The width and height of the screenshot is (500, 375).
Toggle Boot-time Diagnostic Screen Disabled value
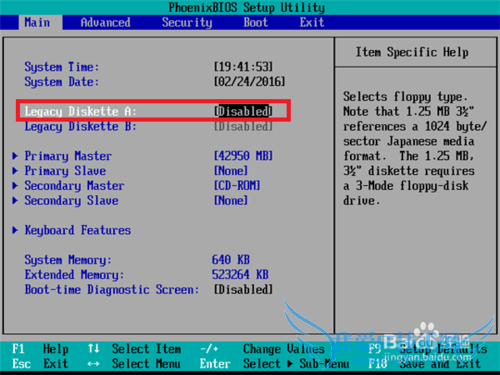pos(243,289)
